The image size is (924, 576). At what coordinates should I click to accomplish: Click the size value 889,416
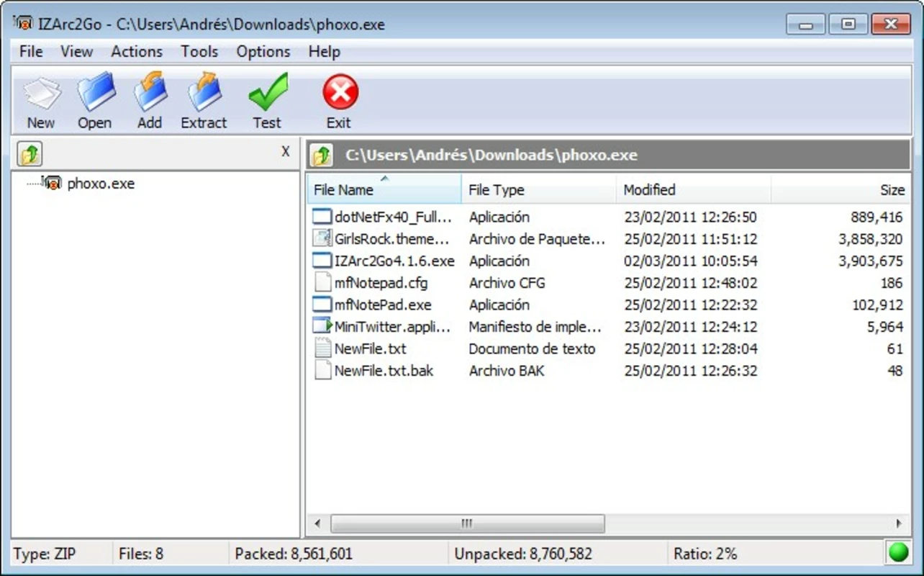(877, 217)
